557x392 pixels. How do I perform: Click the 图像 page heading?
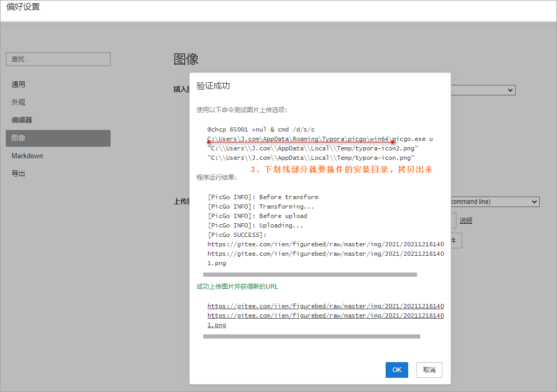[x=186, y=59]
